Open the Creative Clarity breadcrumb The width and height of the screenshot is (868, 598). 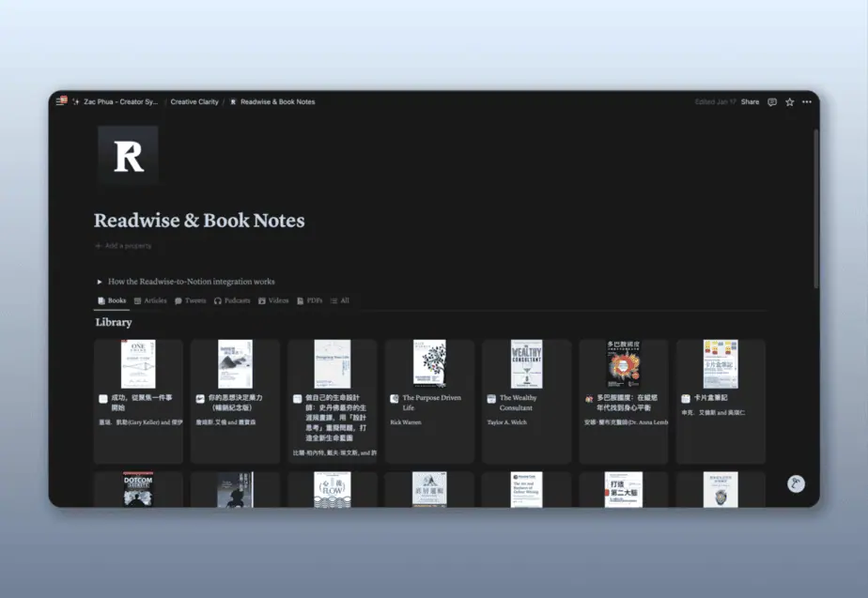194,101
